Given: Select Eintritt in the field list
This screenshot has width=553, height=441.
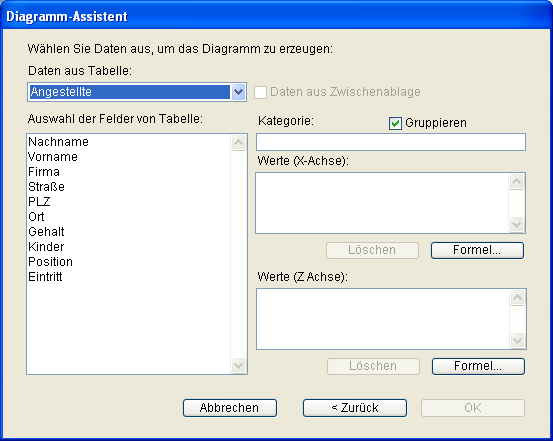Looking at the screenshot, I should coord(45,277).
